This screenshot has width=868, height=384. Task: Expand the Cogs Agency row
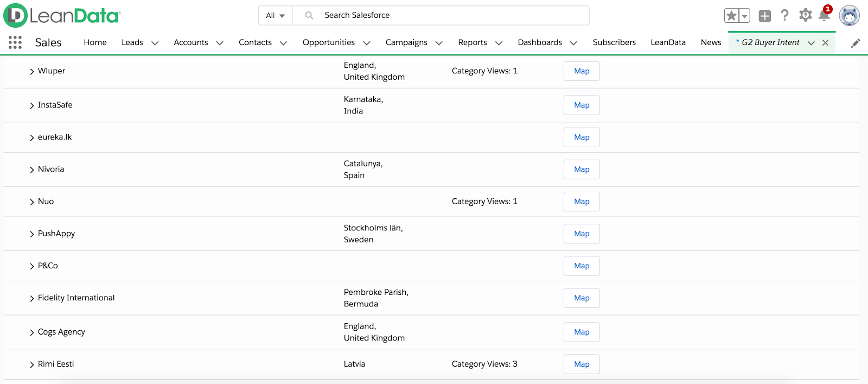(32, 332)
